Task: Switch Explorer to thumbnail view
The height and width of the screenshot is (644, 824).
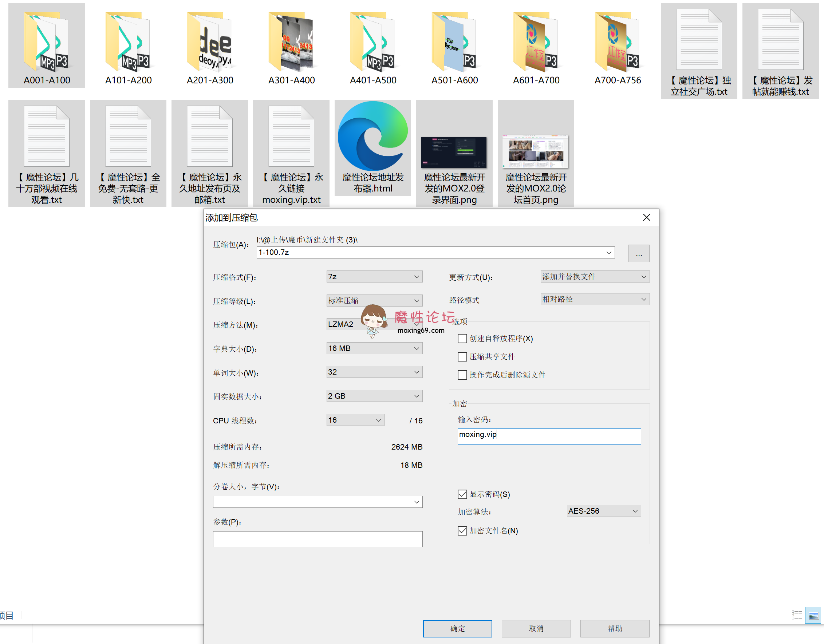Action: coord(813,615)
